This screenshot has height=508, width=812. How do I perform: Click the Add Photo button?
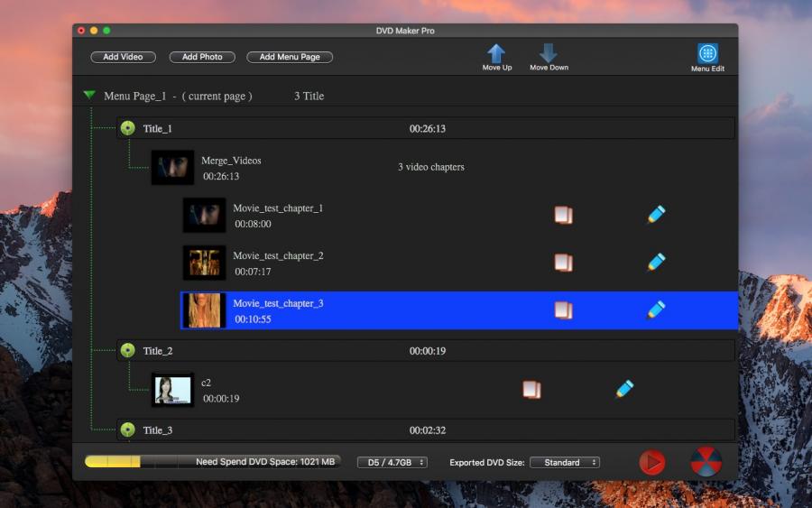pos(202,57)
